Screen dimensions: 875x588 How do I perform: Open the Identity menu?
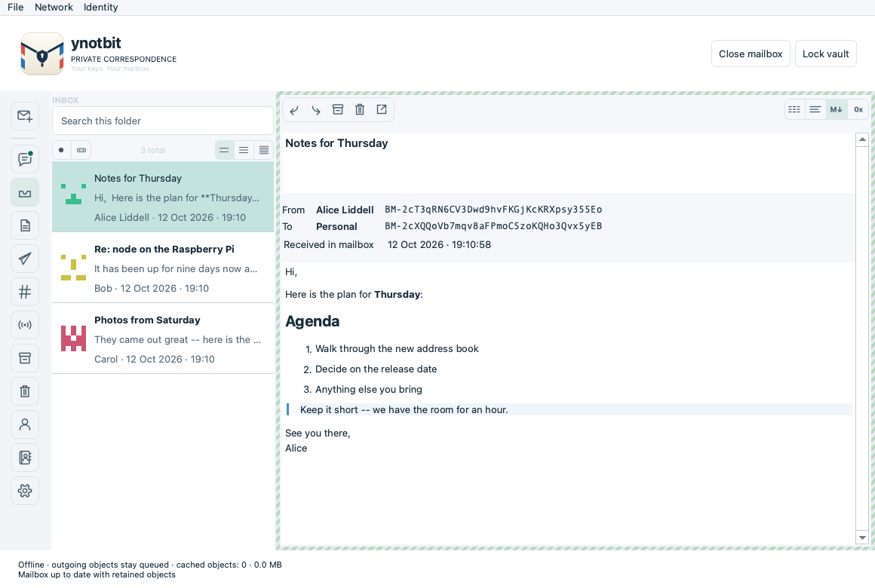pyautogui.click(x=101, y=8)
